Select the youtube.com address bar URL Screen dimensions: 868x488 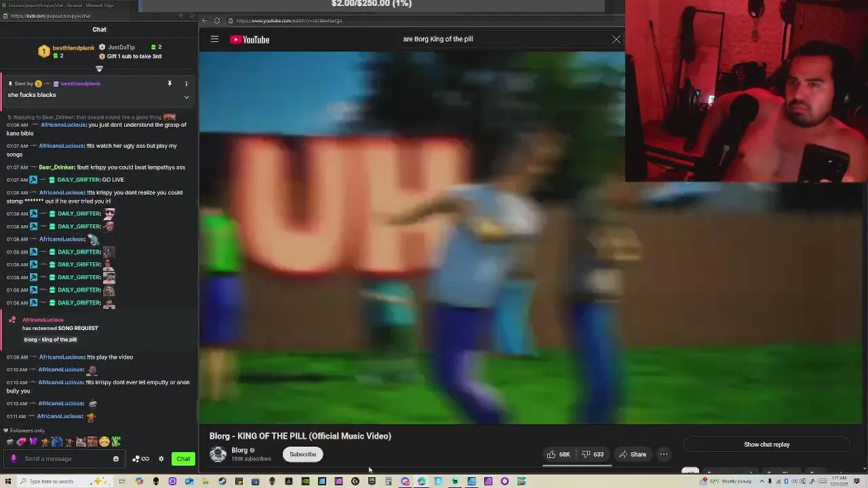click(x=289, y=20)
